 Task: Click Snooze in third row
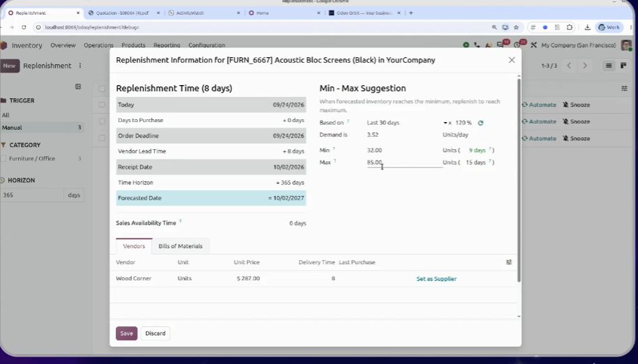point(576,138)
